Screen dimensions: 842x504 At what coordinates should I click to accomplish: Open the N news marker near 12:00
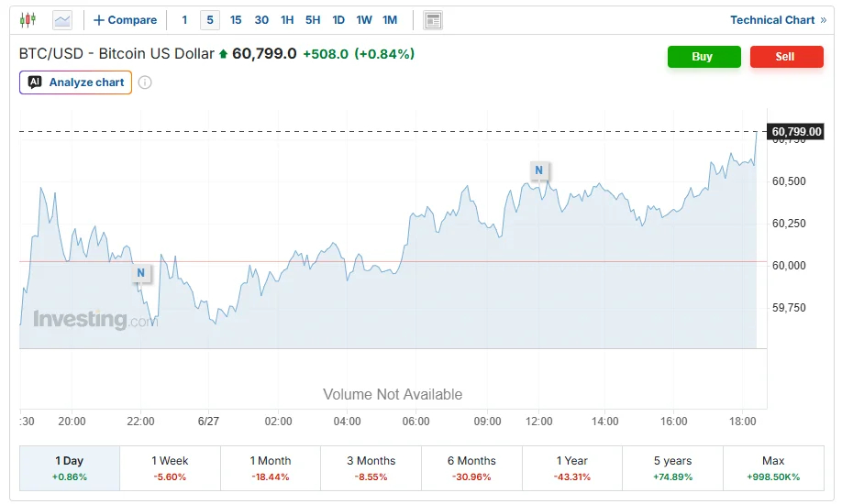click(539, 170)
